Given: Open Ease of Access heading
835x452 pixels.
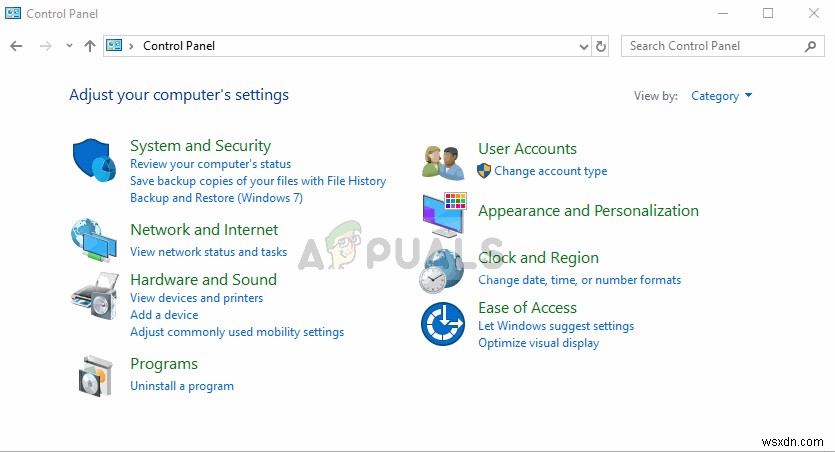Looking at the screenshot, I should click(x=527, y=308).
